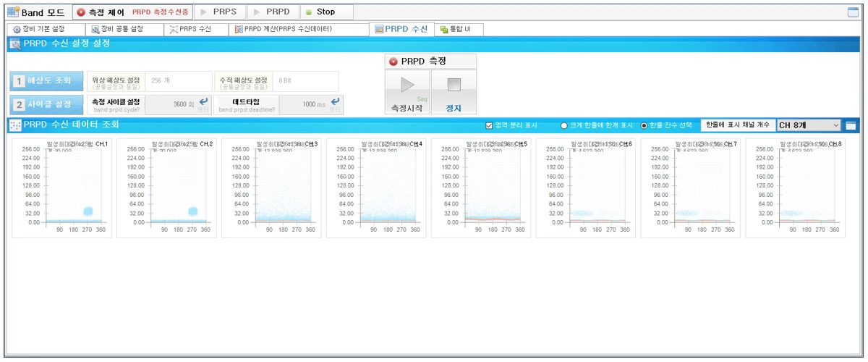Click the CH.8 PRPD chart
Image resolution: width=868 pixels, height=362 pixels.
(796, 188)
